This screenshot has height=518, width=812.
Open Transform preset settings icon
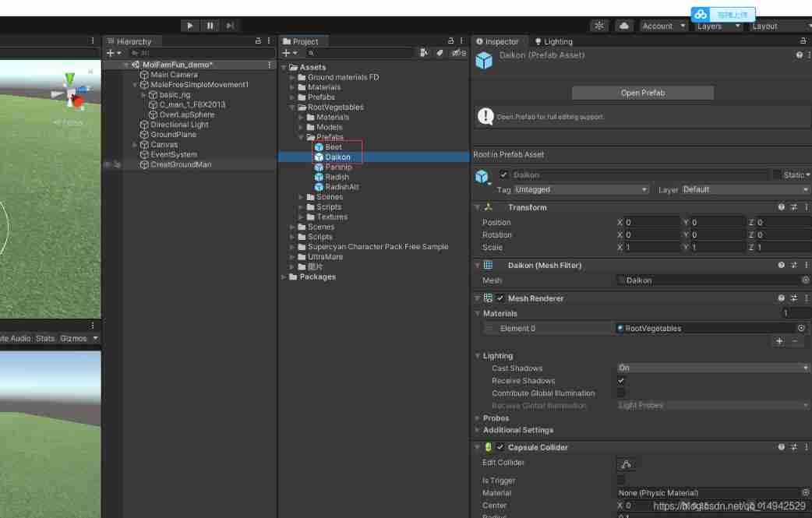[794, 207]
